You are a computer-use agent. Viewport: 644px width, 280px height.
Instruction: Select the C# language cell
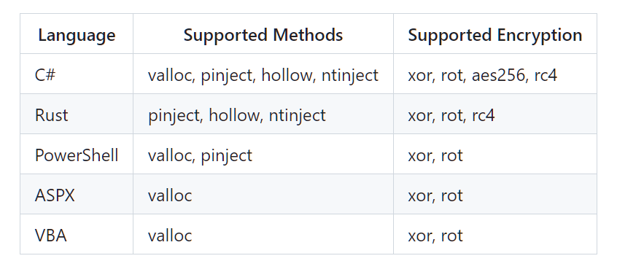point(77,74)
